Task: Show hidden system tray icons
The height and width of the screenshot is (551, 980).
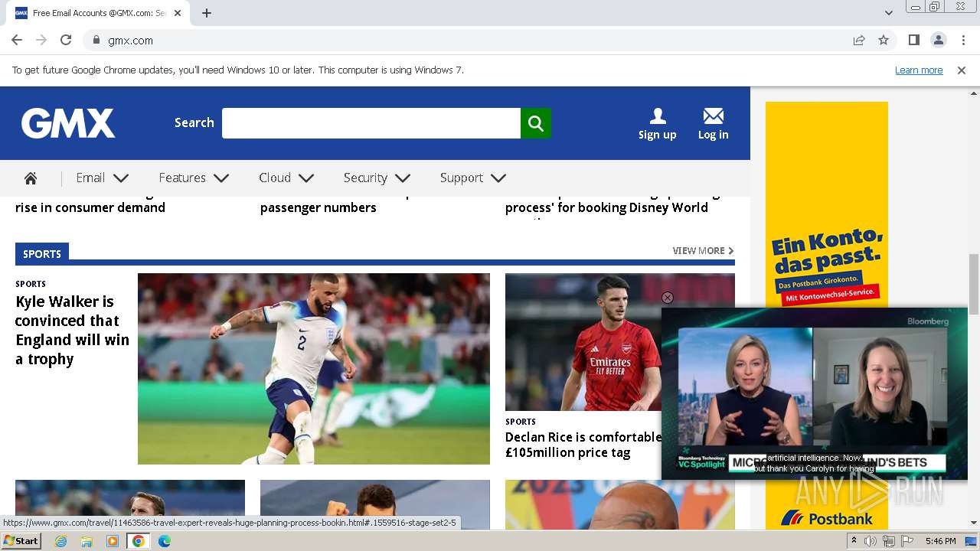Action: tap(854, 541)
